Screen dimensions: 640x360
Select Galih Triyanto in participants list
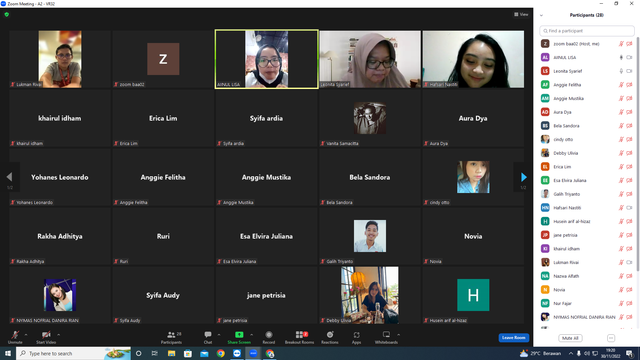587,194
